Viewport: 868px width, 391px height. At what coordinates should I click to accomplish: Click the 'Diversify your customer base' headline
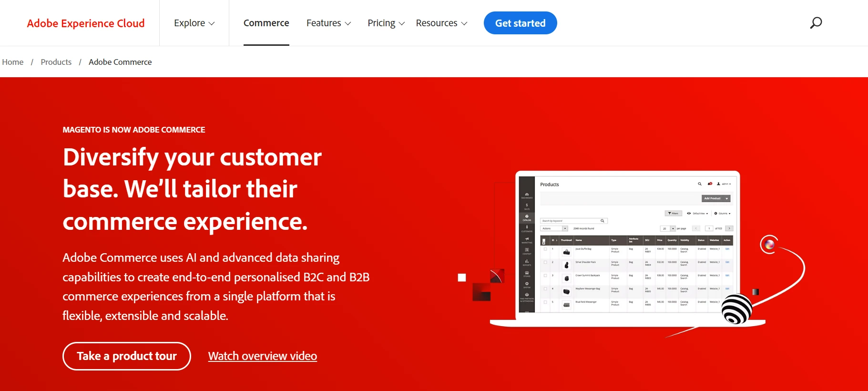192,189
